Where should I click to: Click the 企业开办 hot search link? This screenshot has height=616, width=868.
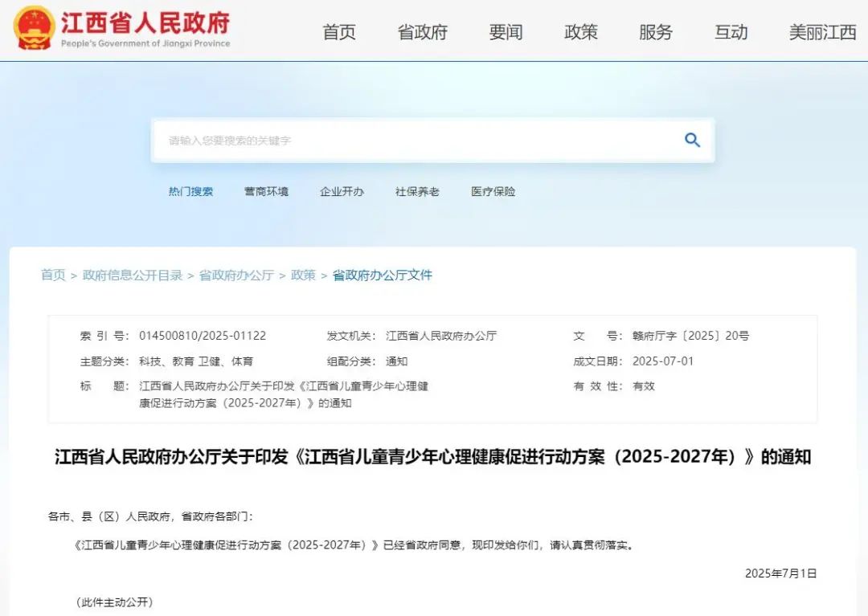342,191
